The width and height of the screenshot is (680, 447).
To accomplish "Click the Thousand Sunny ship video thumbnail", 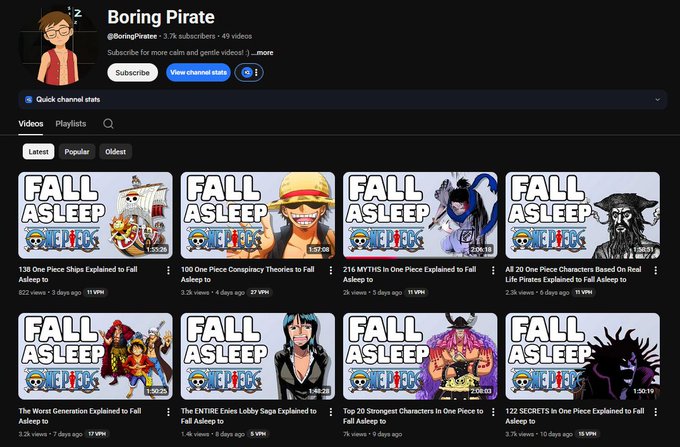I will (x=95, y=215).
